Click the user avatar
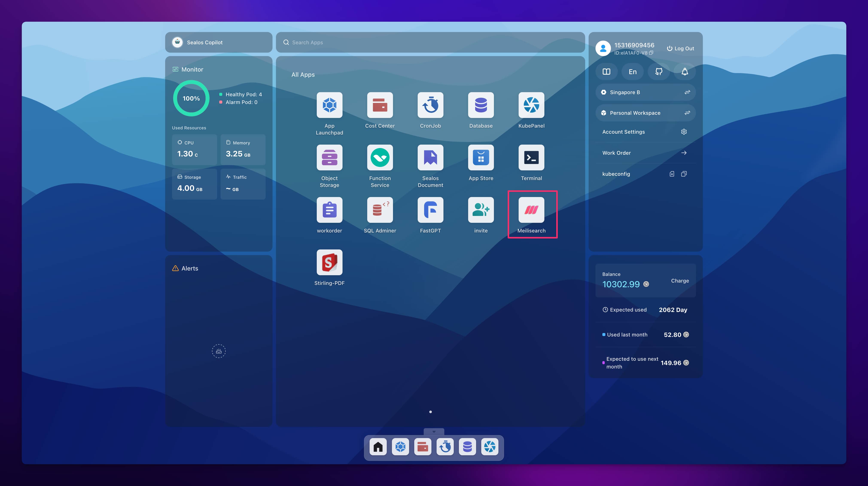 603,49
